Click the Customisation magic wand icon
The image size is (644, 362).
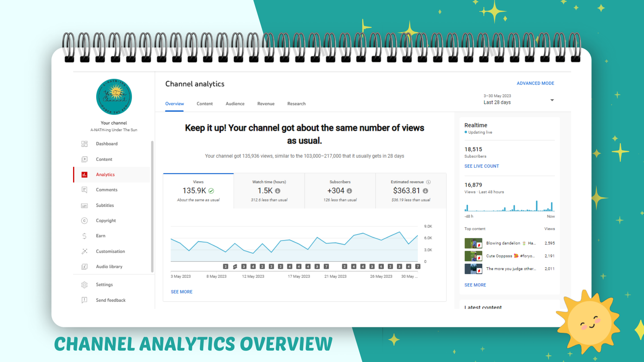84,251
